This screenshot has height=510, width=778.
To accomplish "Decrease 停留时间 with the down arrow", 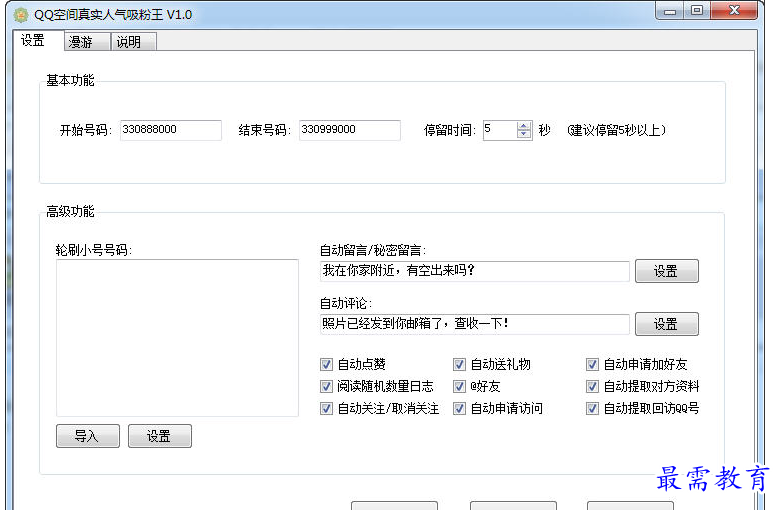I will pyautogui.click(x=523, y=134).
